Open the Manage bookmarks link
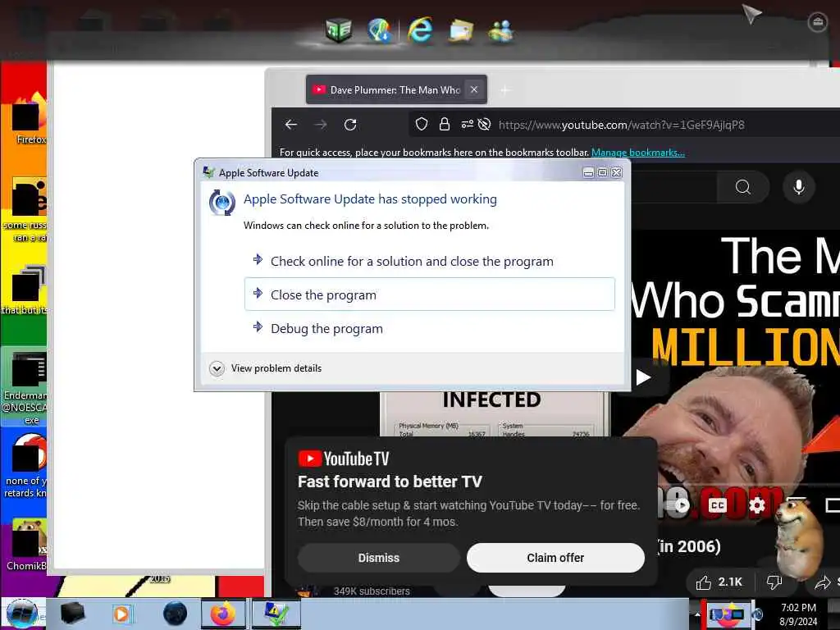This screenshot has height=630, width=840. click(638, 152)
